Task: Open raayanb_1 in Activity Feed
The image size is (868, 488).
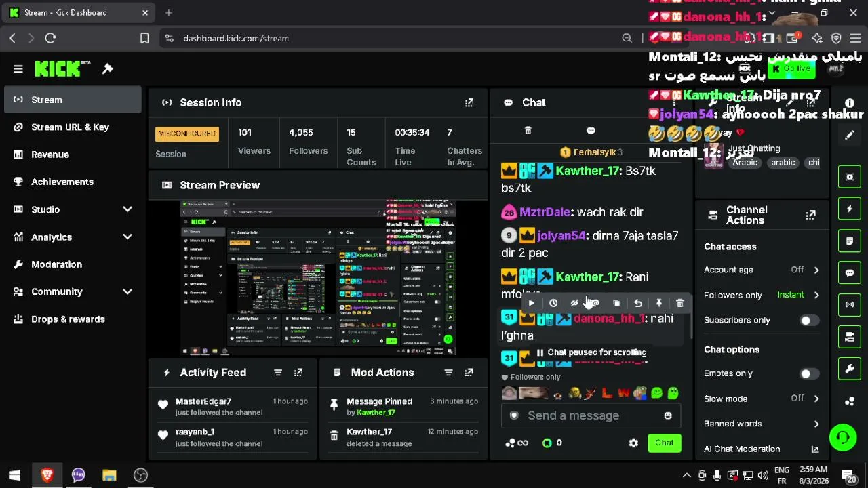Action: (x=195, y=432)
